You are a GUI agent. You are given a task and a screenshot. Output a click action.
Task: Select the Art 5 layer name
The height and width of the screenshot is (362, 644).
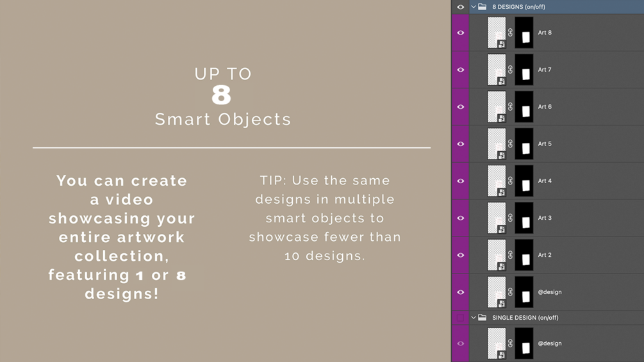pos(545,144)
